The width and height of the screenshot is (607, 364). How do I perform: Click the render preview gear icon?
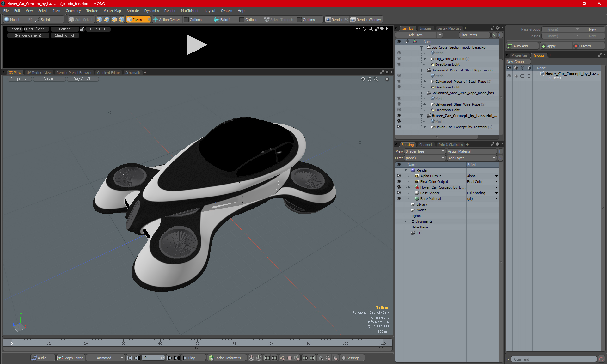382,29
